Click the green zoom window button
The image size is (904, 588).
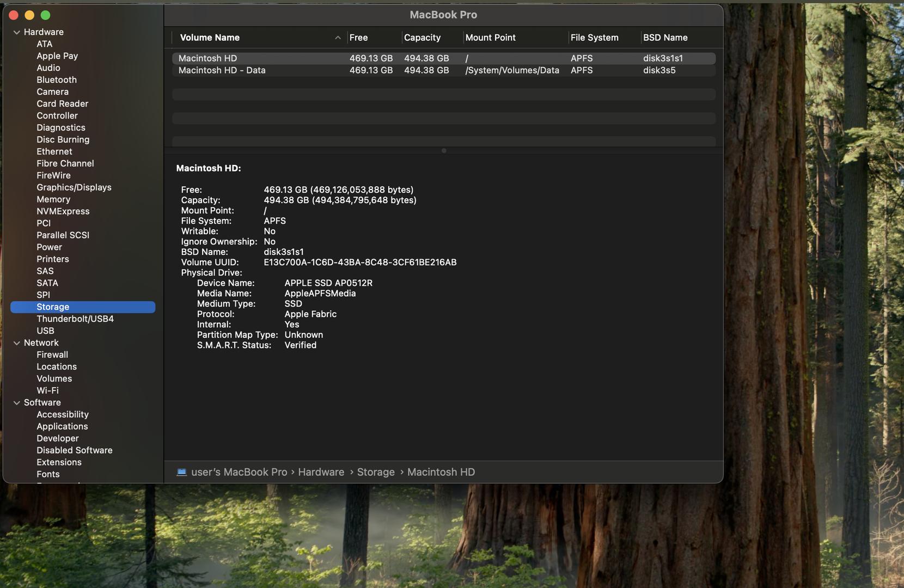pos(46,15)
